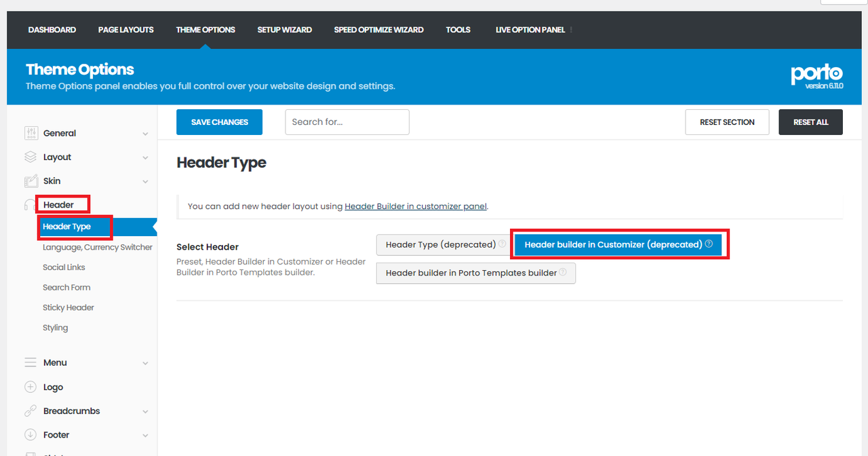This screenshot has height=456, width=868.
Task: Click the Reset All button
Action: tap(811, 122)
